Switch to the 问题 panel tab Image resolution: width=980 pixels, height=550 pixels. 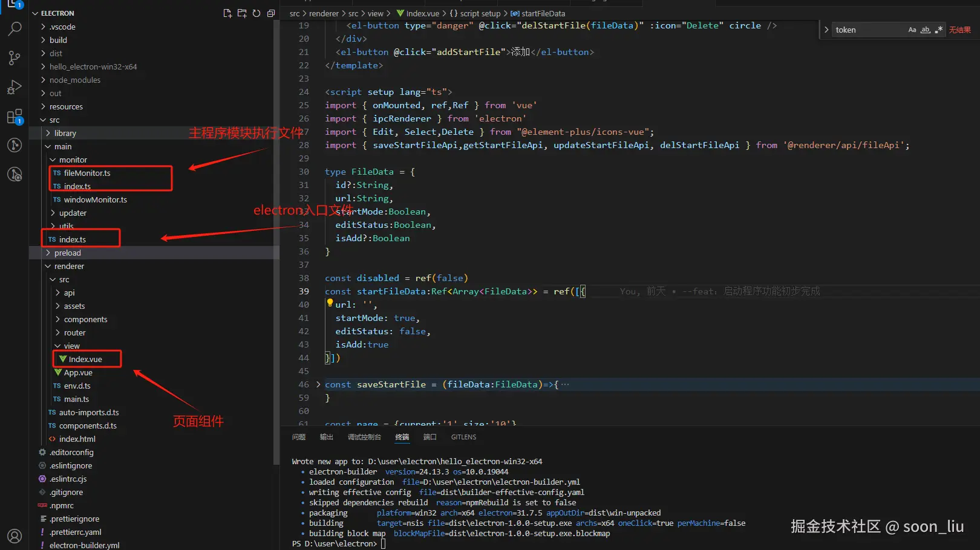click(x=299, y=437)
